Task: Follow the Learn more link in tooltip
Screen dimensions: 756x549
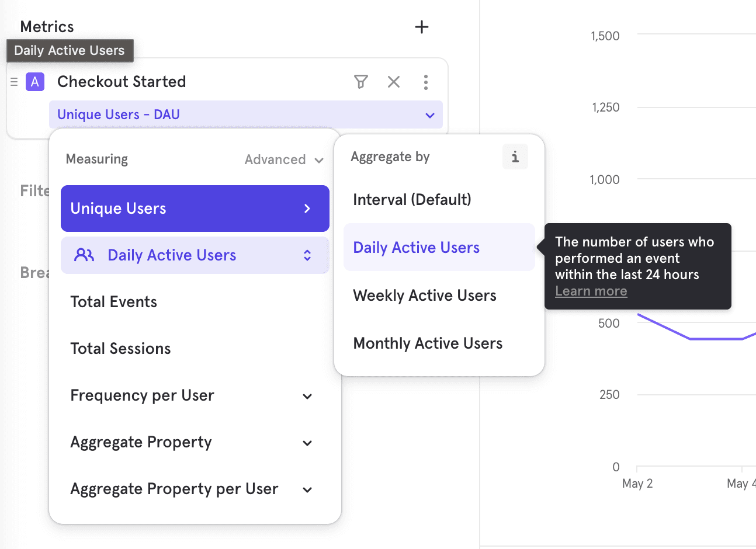Action: click(x=591, y=291)
